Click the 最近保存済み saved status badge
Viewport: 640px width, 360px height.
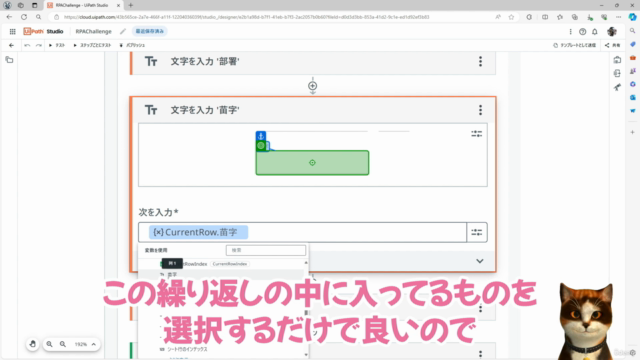[x=149, y=31]
